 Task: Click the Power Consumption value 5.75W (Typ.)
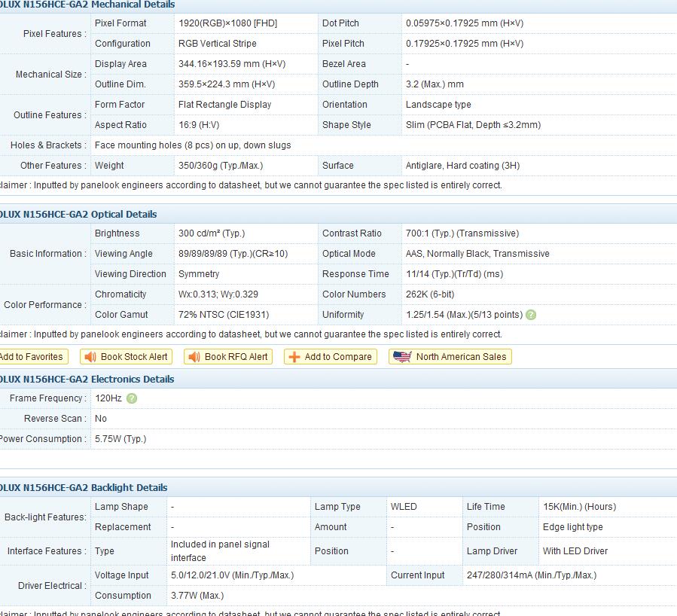click(x=120, y=439)
